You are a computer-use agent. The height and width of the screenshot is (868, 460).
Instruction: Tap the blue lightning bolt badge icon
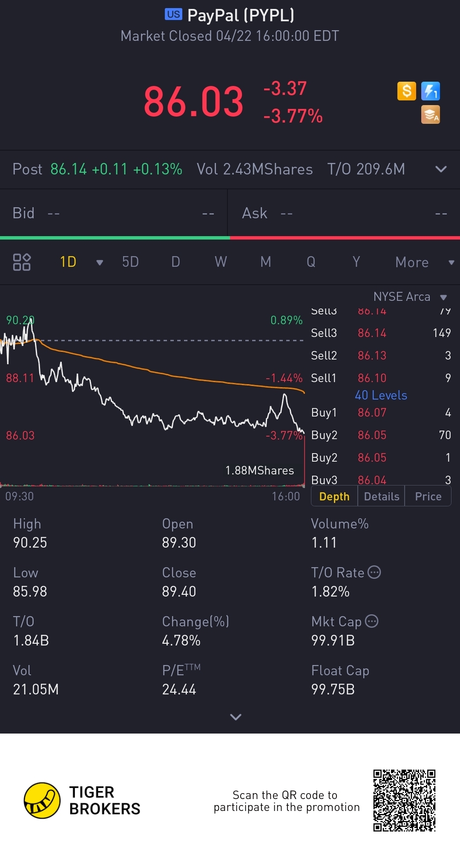pos(431,91)
